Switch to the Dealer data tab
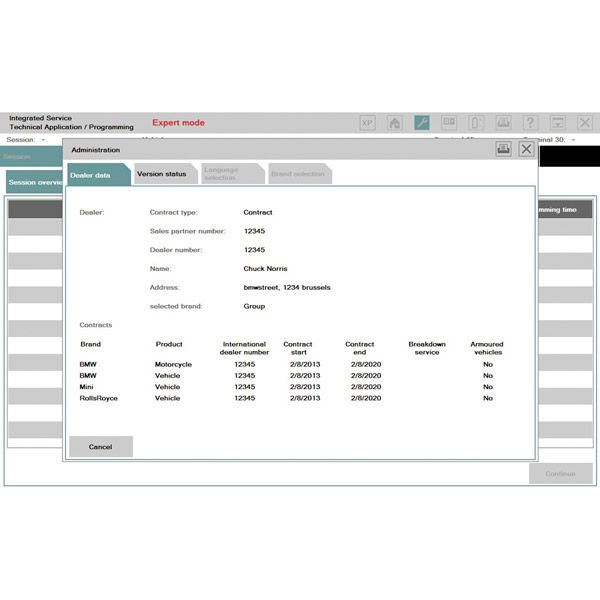The image size is (600, 600). tap(97, 175)
